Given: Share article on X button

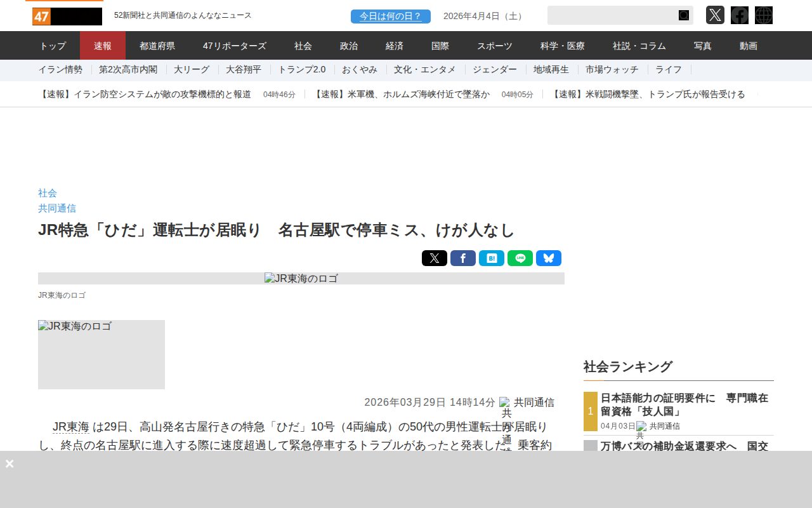Looking at the screenshot, I should 435,258.
